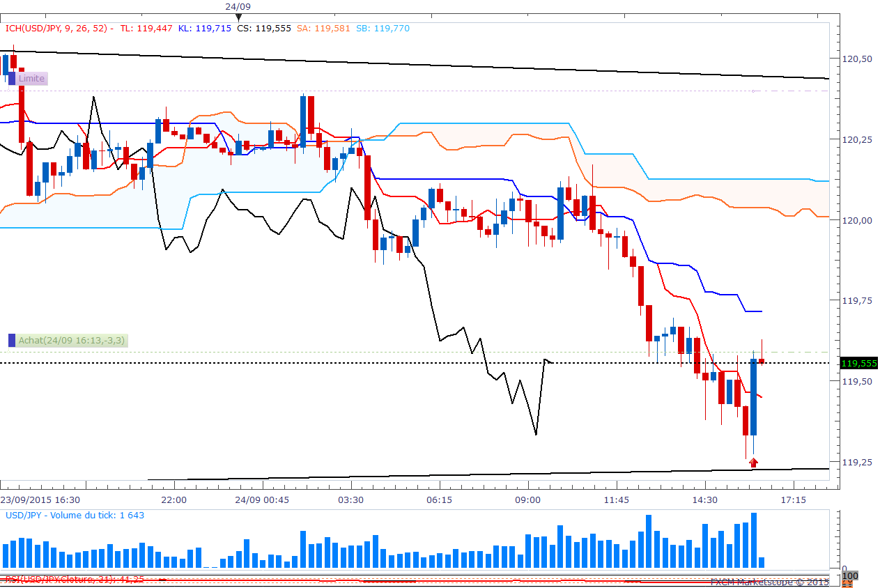This screenshot has height=588, width=880.
Task: Click the RSI(USD/JPY) indicator label
Action: point(75,579)
